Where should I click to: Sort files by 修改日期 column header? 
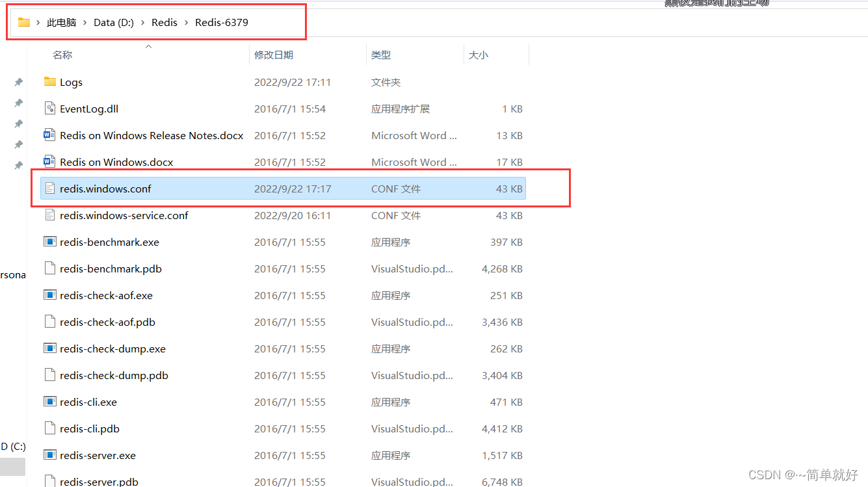click(x=274, y=55)
